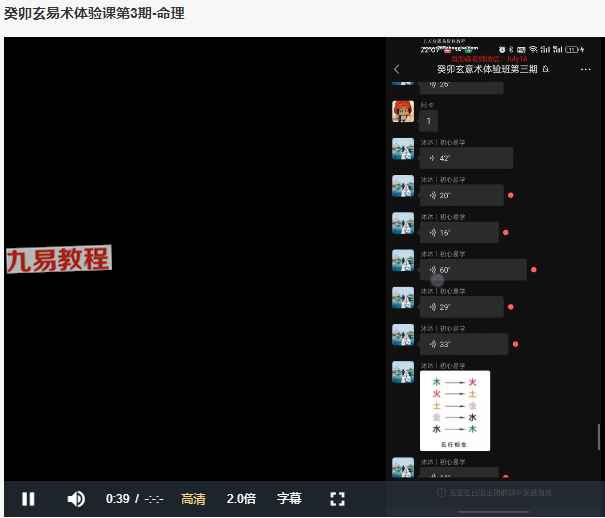Screen dimensions: 605x518
Task: Open the 高清 quality selector
Action: pyautogui.click(x=193, y=499)
